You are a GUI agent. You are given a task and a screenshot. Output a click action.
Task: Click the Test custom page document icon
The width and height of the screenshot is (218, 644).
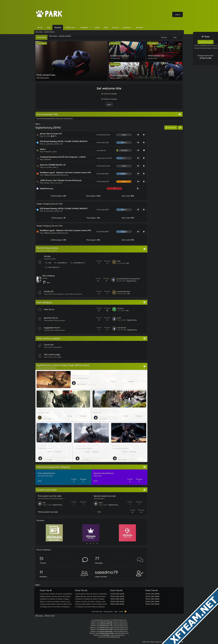point(40,356)
